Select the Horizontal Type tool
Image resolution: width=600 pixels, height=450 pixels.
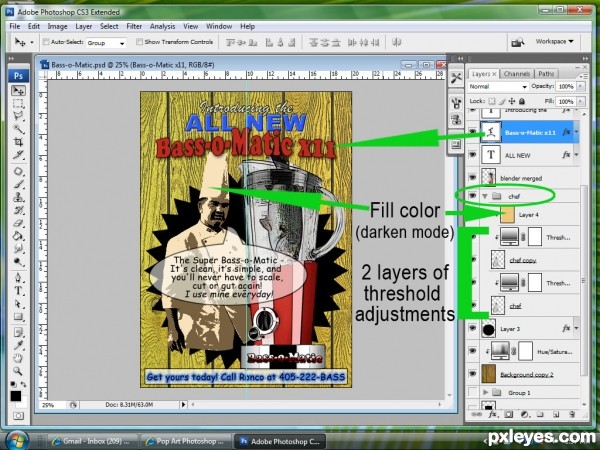(x=18, y=291)
